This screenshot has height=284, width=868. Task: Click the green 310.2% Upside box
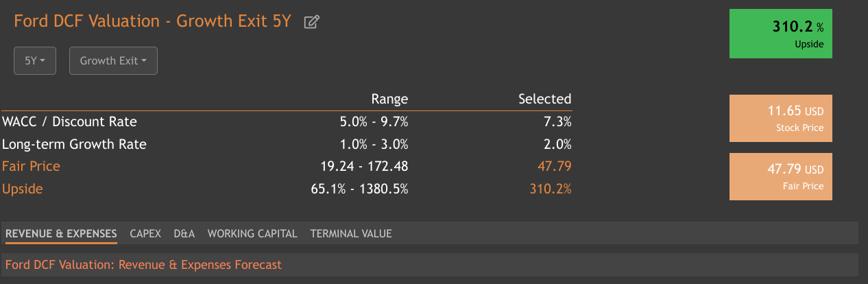781,34
